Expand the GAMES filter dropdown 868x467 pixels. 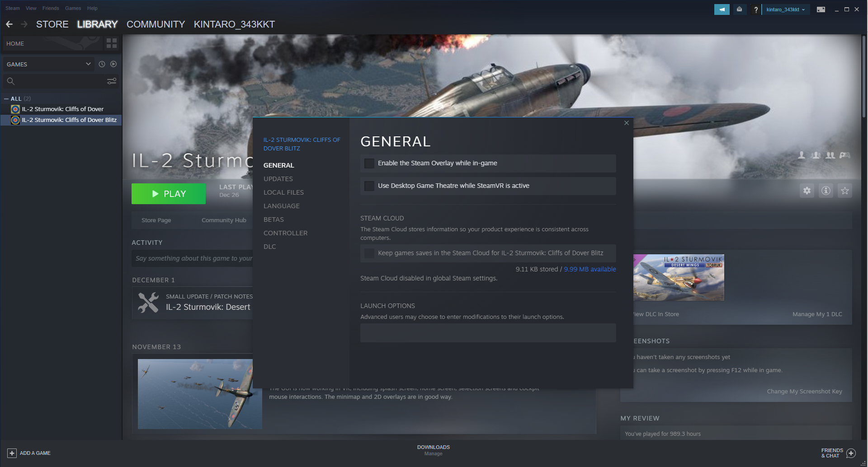[48, 64]
